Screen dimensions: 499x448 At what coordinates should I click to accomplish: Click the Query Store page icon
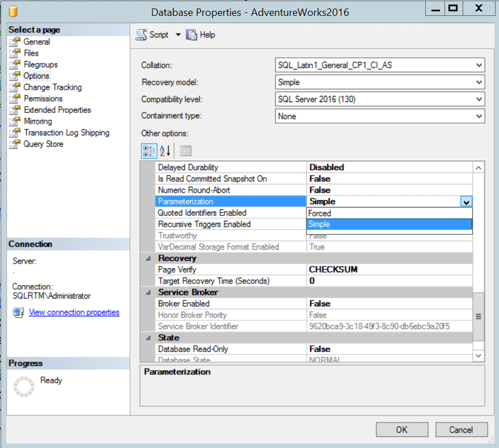tap(15, 144)
